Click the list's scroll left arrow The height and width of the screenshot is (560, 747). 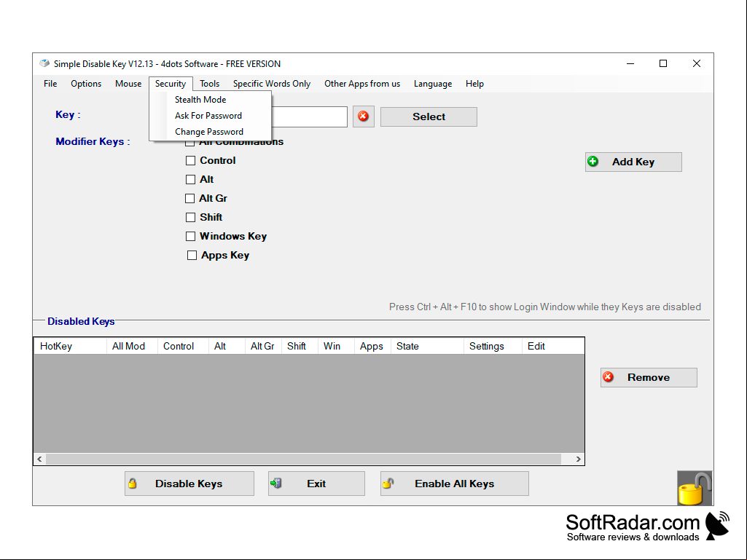39,459
